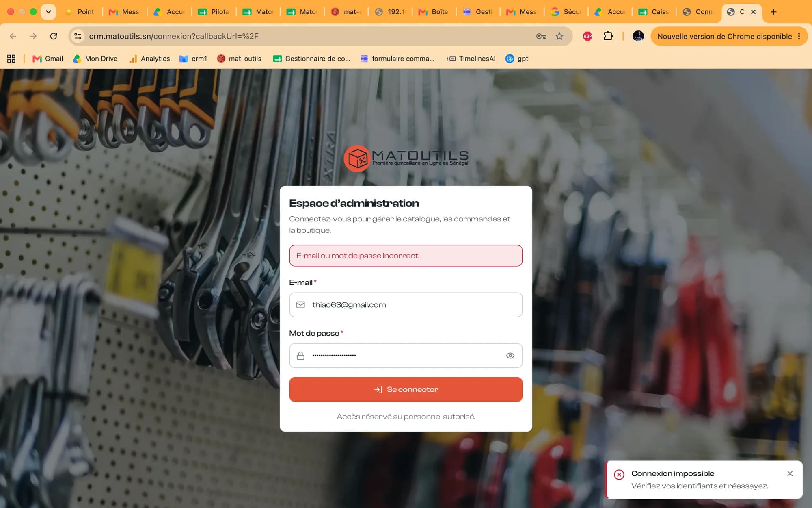Open the Analytics bookmark
The image size is (812, 508).
click(149, 59)
